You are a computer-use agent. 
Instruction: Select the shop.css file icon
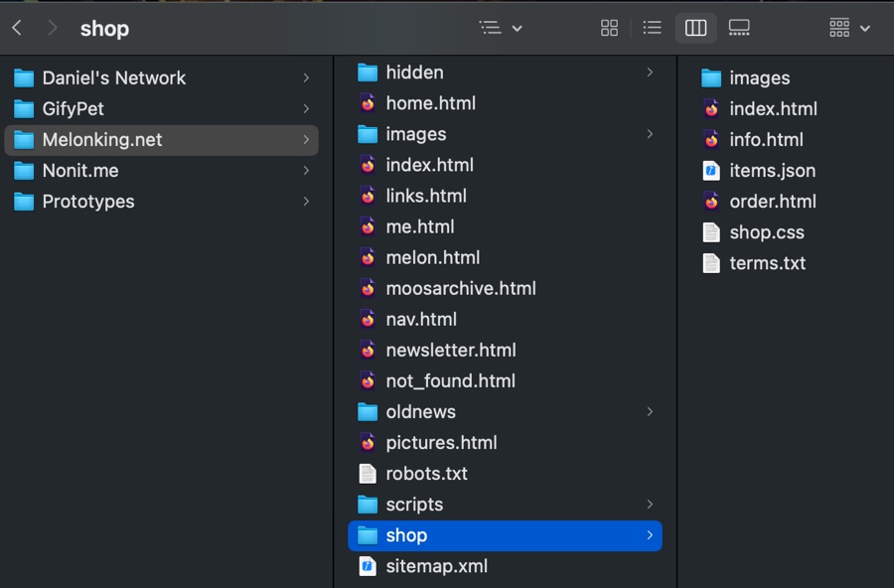coord(711,232)
